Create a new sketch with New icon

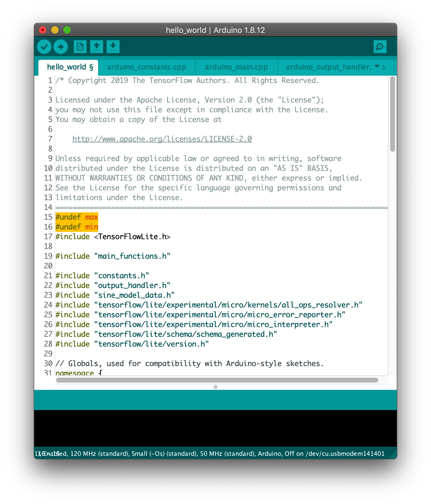(x=80, y=47)
